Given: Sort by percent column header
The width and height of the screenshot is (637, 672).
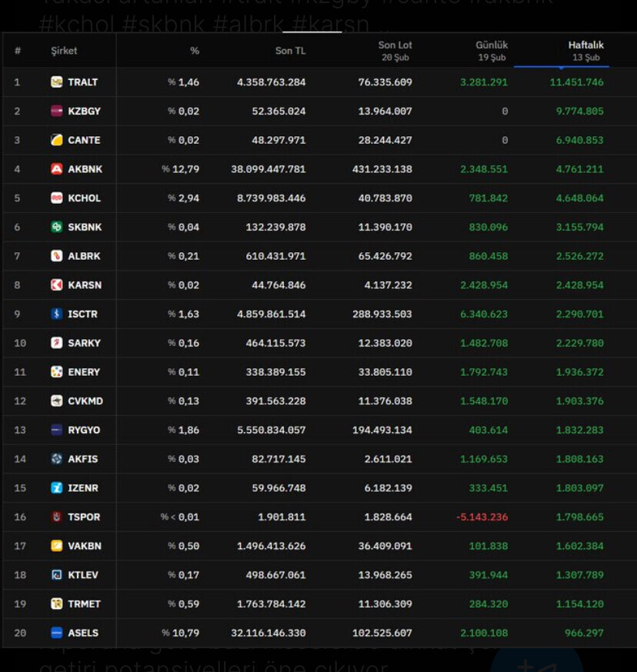Looking at the screenshot, I should pos(195,51).
